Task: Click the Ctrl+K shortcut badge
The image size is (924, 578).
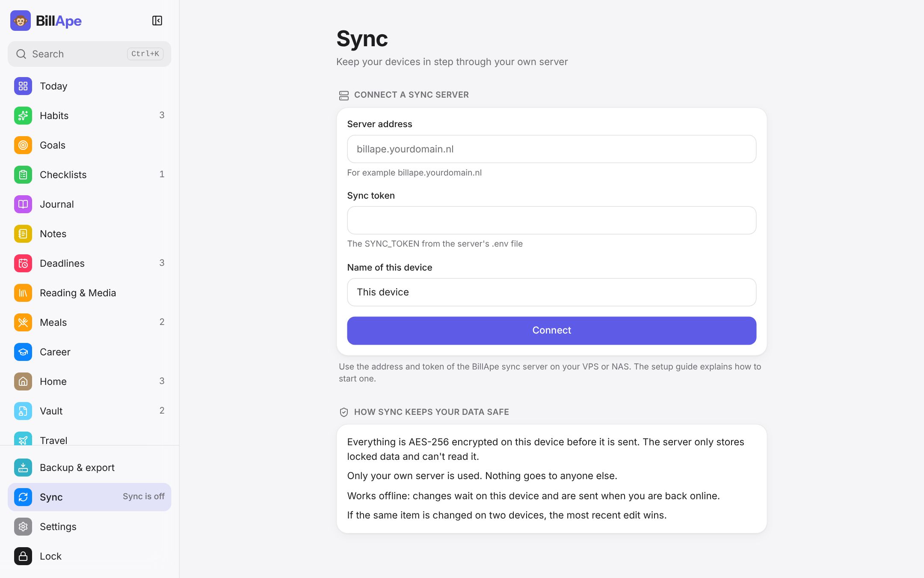Action: tap(145, 54)
